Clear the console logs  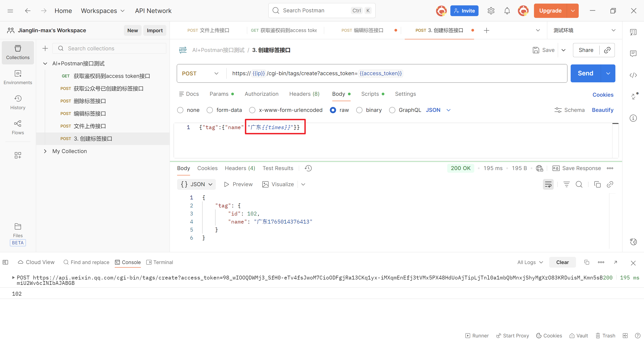562,262
